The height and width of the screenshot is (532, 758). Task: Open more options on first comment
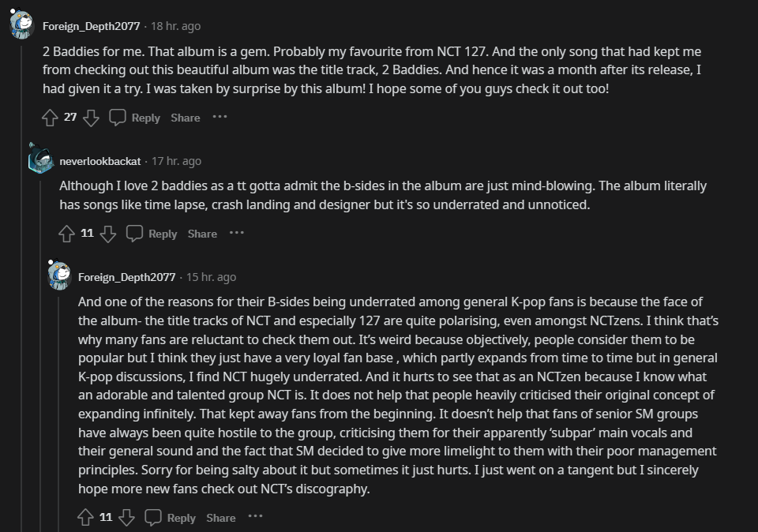coord(220,117)
